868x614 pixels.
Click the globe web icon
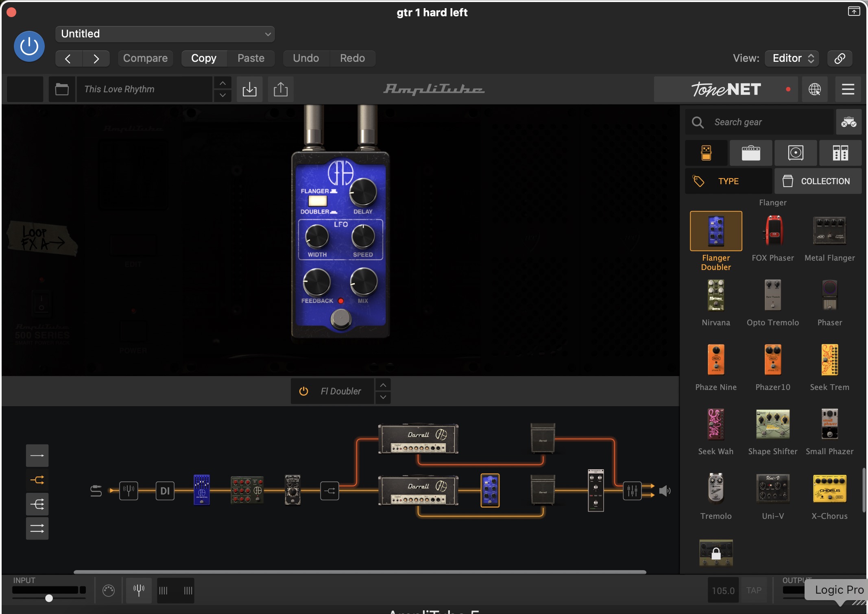coord(815,89)
